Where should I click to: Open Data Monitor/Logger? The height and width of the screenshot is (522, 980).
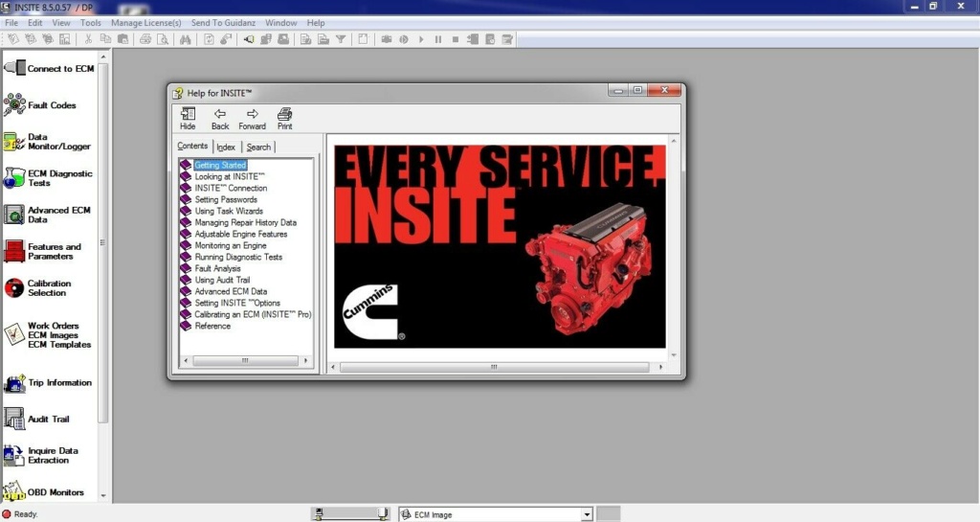pyautogui.click(x=47, y=142)
